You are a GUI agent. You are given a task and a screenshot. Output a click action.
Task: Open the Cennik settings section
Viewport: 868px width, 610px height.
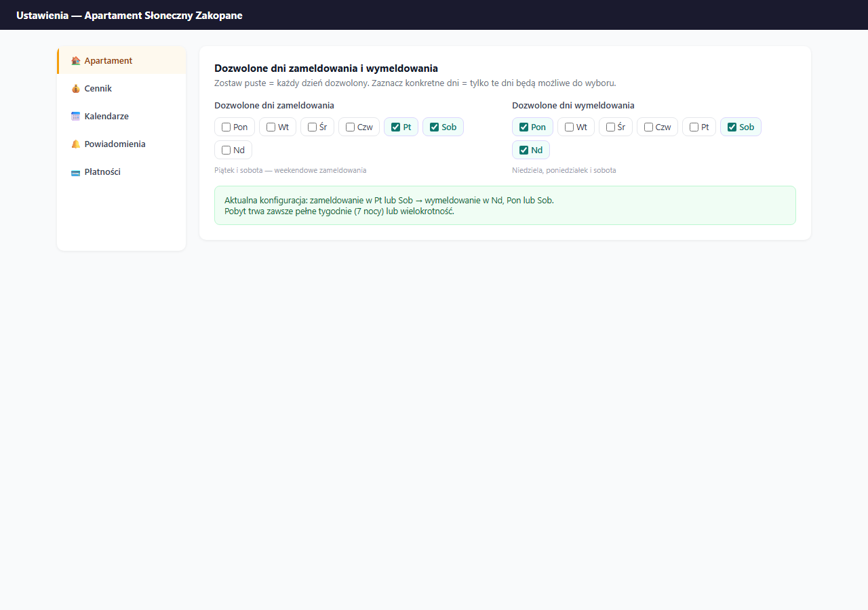(x=121, y=88)
